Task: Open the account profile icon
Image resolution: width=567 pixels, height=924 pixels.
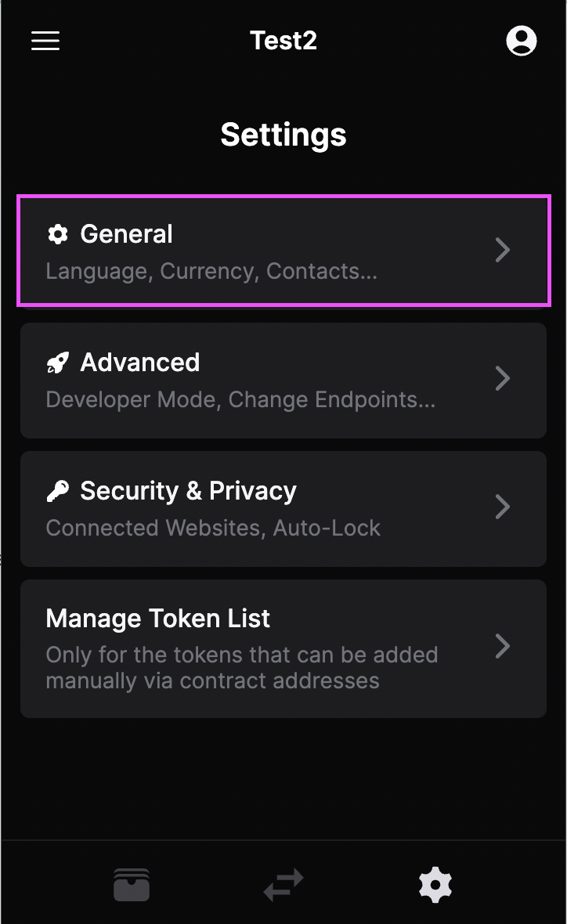Action: click(521, 41)
